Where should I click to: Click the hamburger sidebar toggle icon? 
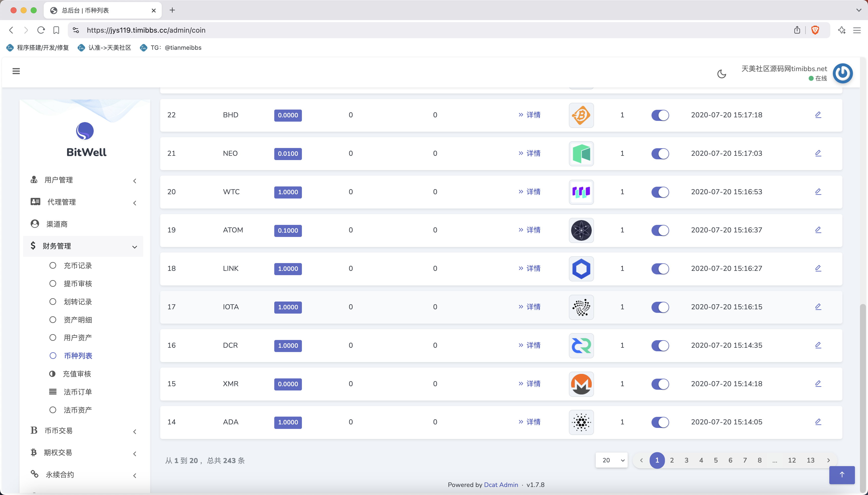16,71
